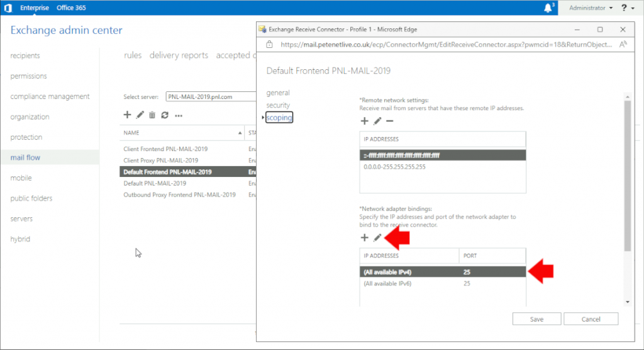The height and width of the screenshot is (350, 644).
Task: Select the scoping section in connector dialog
Action: pos(279,118)
